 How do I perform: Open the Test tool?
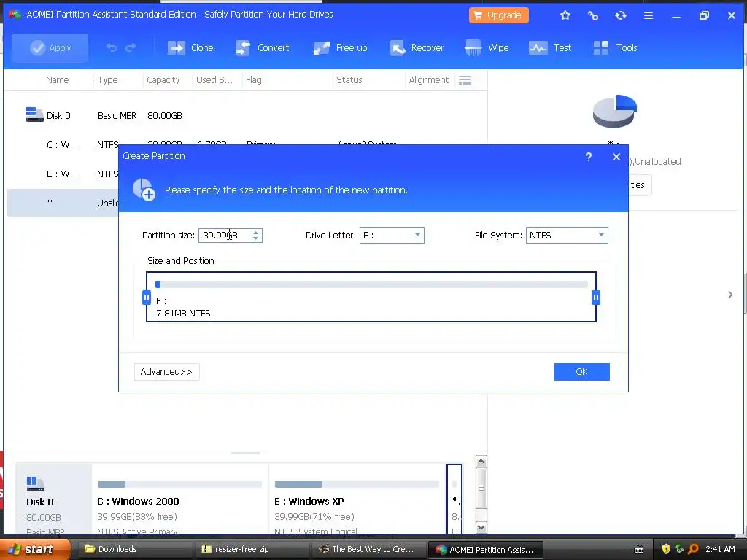(x=550, y=47)
